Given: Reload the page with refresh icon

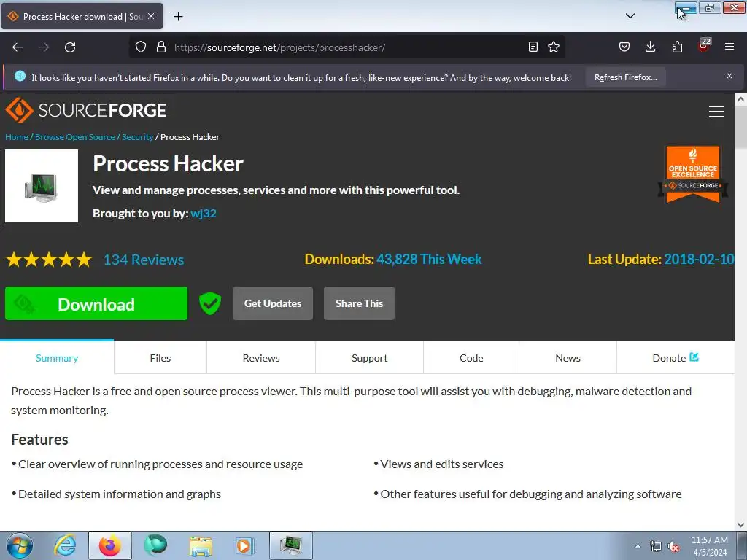Looking at the screenshot, I should (x=70, y=47).
